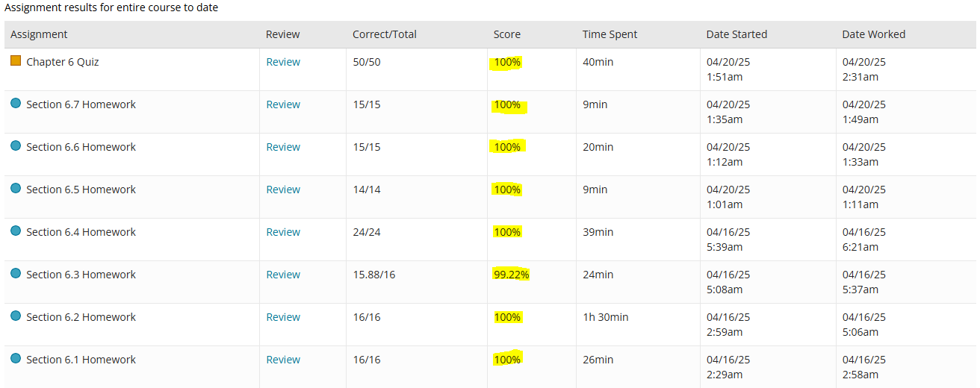Image resolution: width=980 pixels, height=388 pixels.
Task: Click the blue circle icon for Section 6.6 Homework
Action: point(16,145)
